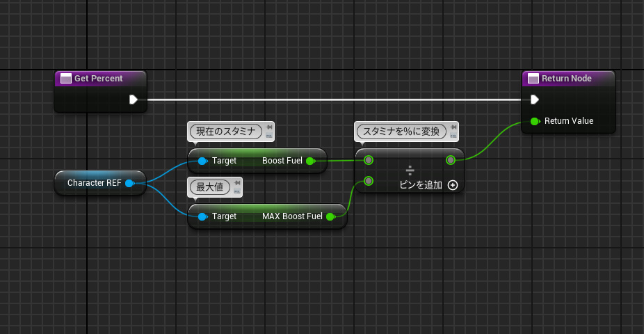
Task: Toggle visibility button of スタミナを%に変換 comment
Action: pos(453,135)
